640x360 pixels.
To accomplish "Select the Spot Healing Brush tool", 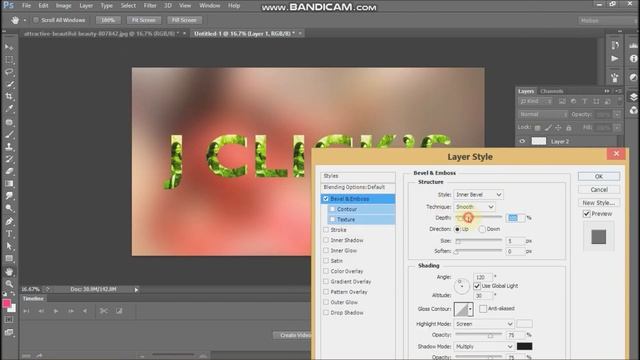I will (9, 122).
